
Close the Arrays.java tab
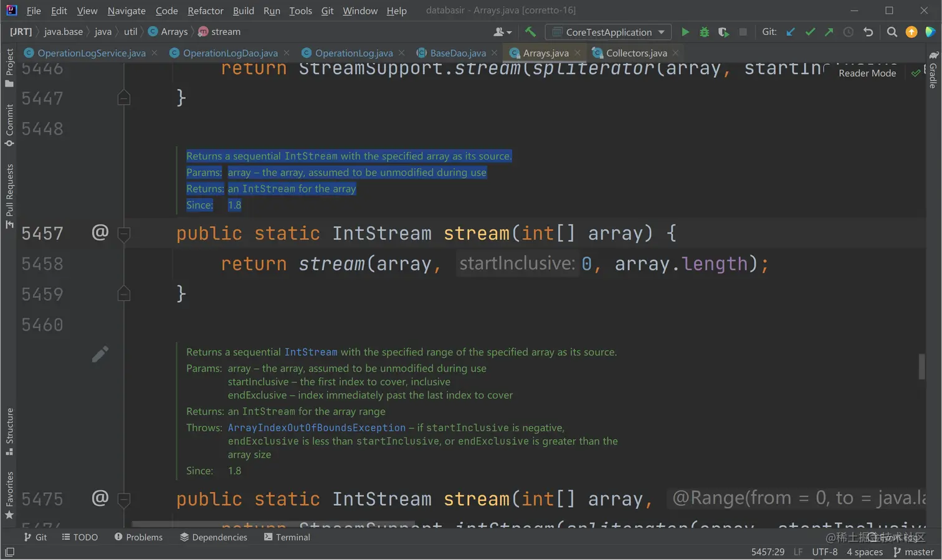pyautogui.click(x=578, y=53)
